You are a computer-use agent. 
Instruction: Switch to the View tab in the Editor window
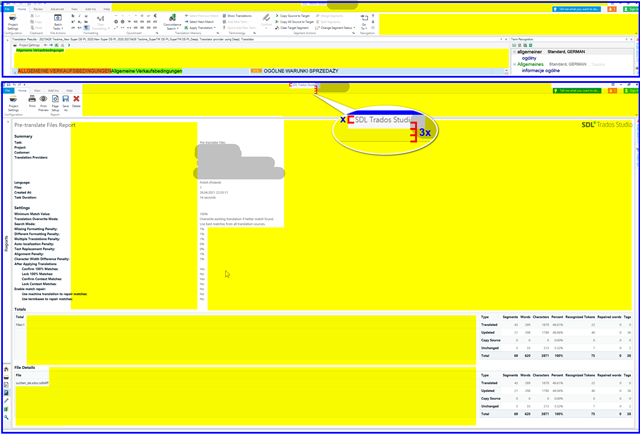click(x=74, y=9)
